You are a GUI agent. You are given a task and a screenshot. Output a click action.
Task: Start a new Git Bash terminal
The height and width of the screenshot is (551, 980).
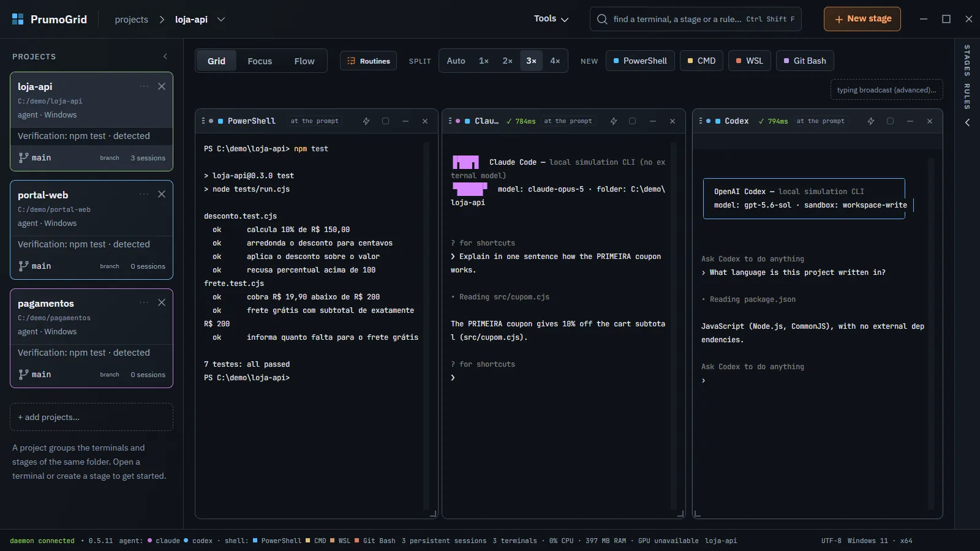805,61
